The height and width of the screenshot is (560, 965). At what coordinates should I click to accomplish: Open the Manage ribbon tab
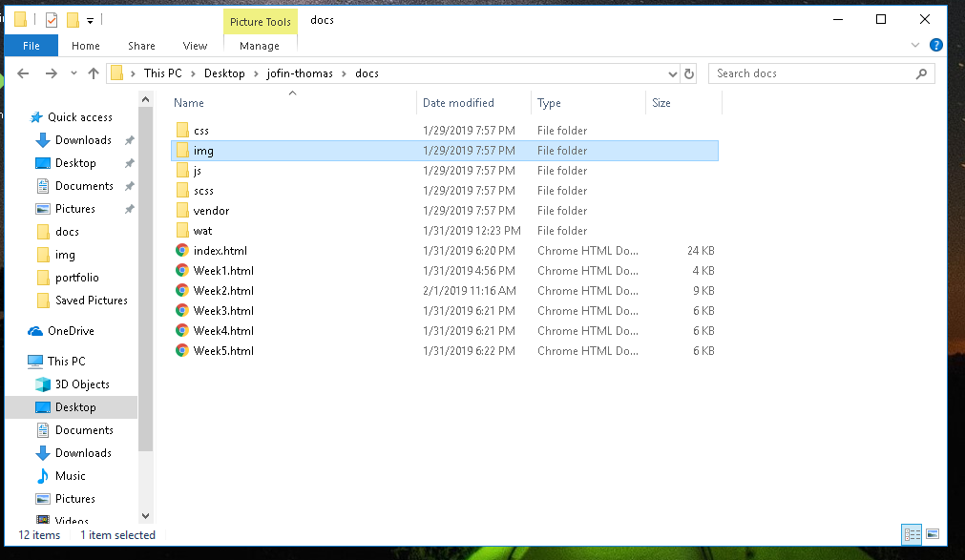[259, 46]
